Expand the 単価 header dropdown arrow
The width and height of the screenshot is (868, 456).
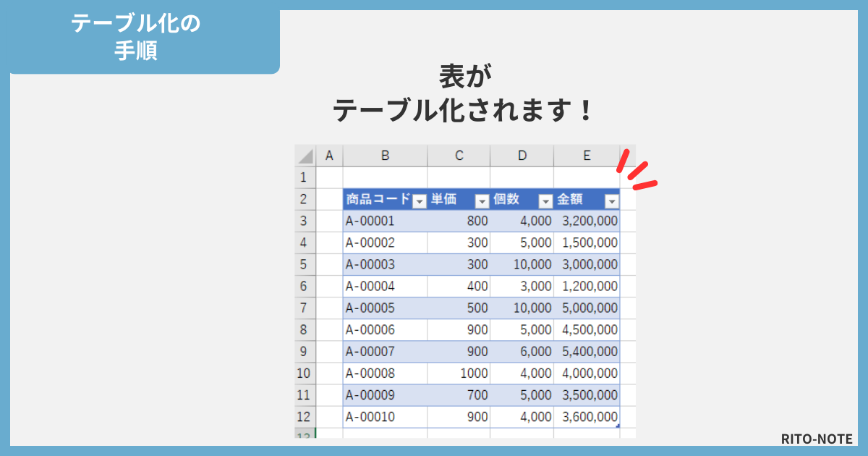pos(480,200)
